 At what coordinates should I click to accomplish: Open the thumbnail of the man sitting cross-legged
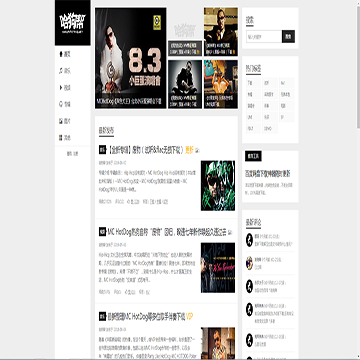185,84
